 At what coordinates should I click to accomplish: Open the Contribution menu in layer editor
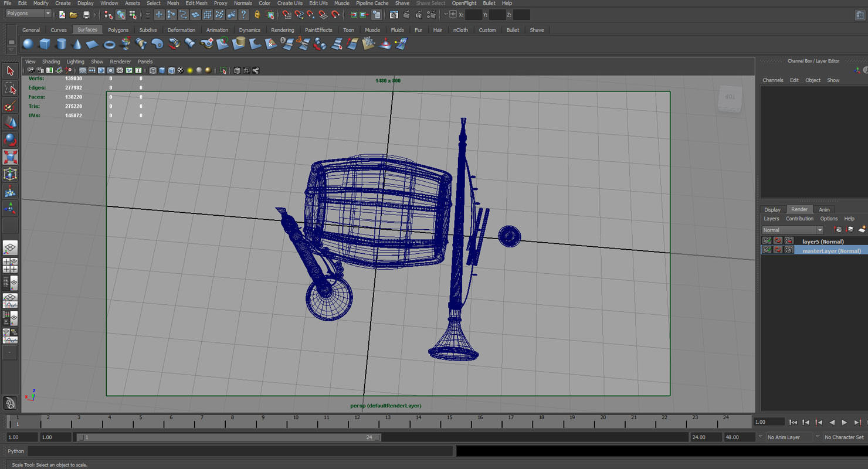[x=799, y=219]
